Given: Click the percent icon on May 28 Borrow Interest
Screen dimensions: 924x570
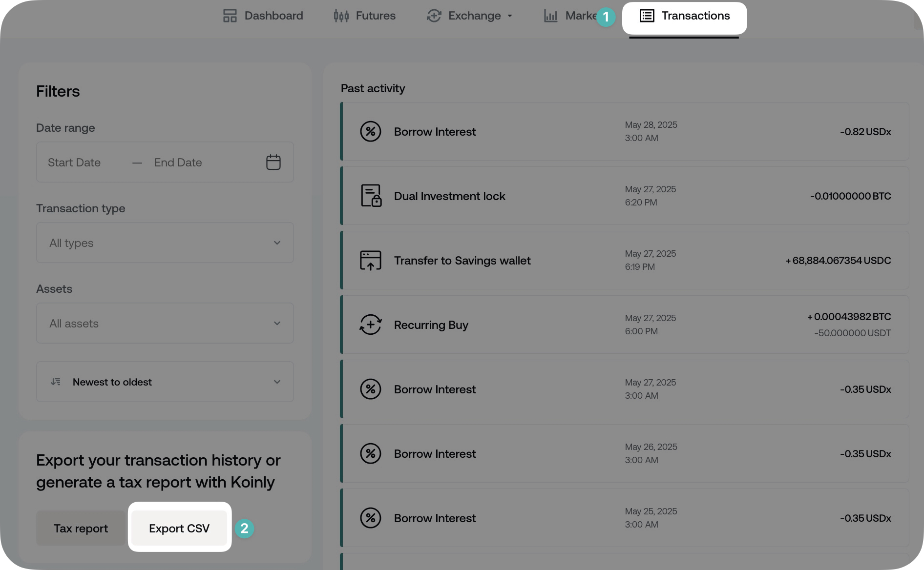Looking at the screenshot, I should tap(370, 132).
